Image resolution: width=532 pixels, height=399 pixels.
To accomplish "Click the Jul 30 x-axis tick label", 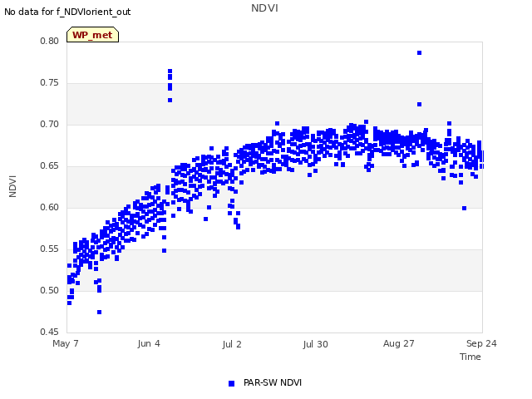I will (x=315, y=344).
